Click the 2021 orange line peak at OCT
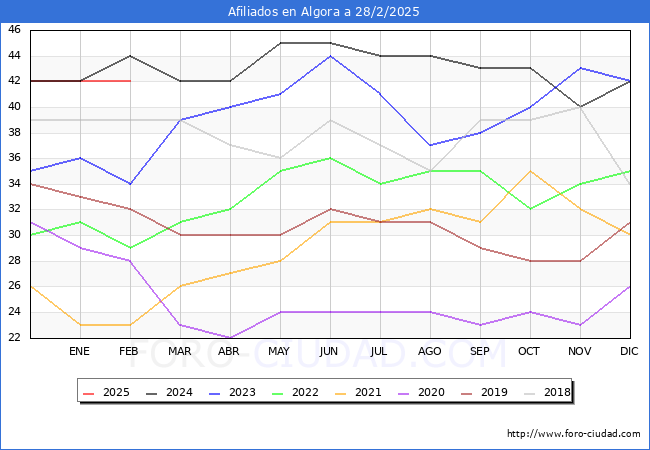The image size is (650, 450). (530, 171)
